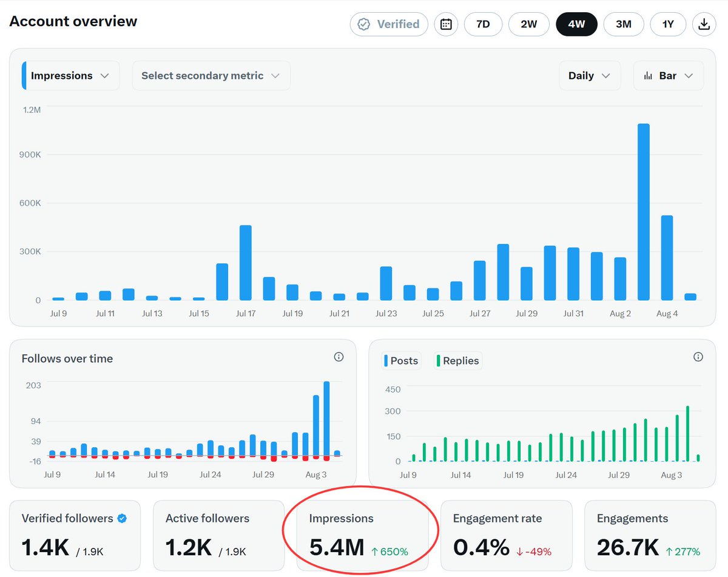Viewport: 728px width, 577px height.
Task: Open the Impressions primary metric dropdown
Action: (71, 76)
